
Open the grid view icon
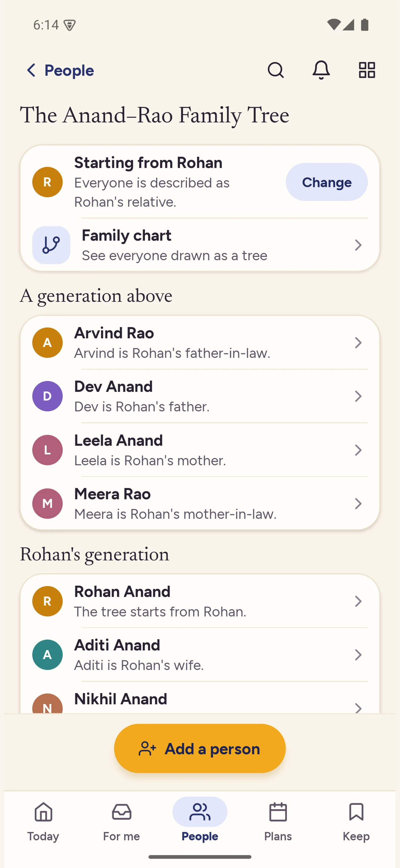click(367, 70)
